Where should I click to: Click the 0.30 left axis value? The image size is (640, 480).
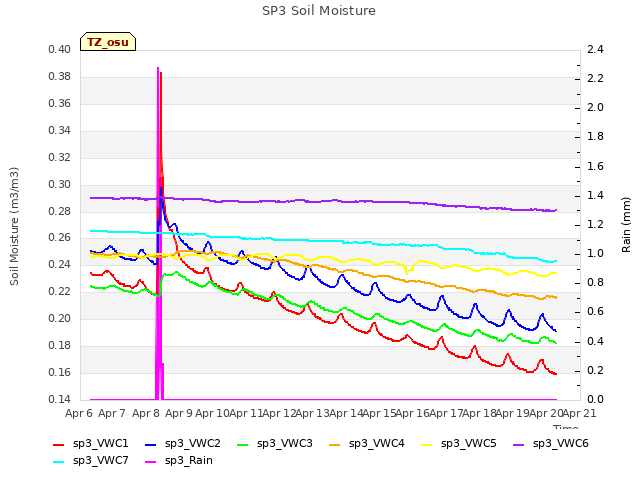click(60, 184)
